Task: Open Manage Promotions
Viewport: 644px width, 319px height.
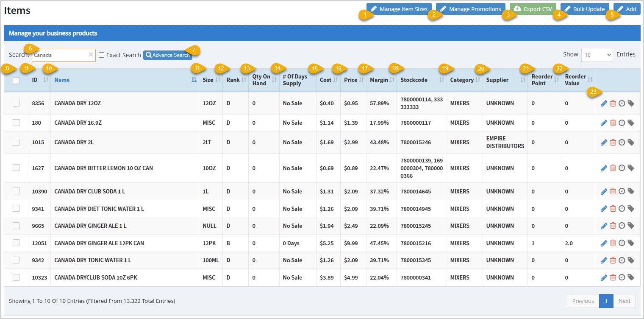Action: pyautogui.click(x=470, y=8)
